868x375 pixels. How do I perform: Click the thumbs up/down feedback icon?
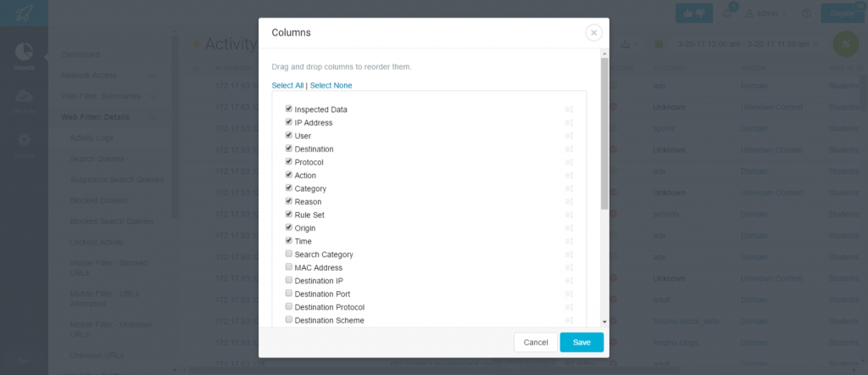pyautogui.click(x=693, y=14)
